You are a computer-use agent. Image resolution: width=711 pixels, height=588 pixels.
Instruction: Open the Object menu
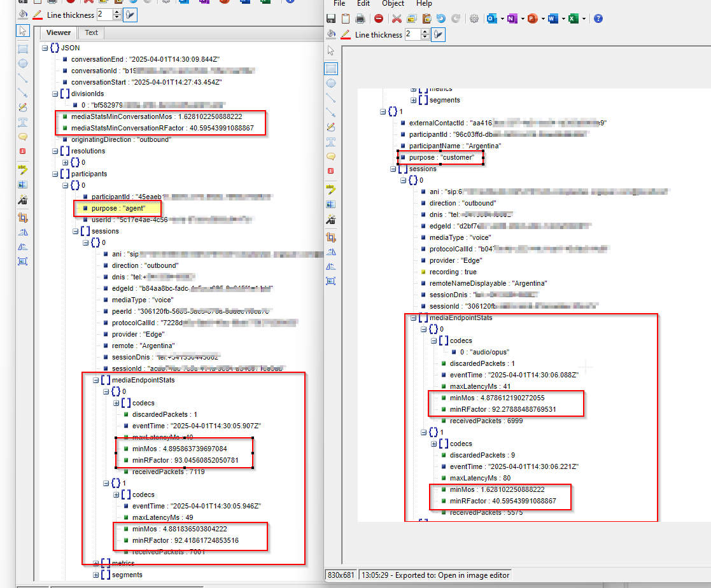click(x=393, y=4)
